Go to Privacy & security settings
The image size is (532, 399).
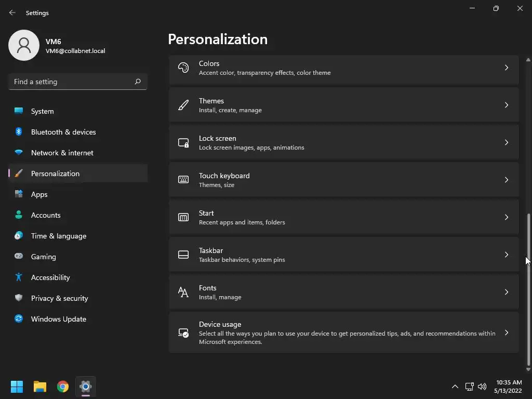(x=59, y=298)
